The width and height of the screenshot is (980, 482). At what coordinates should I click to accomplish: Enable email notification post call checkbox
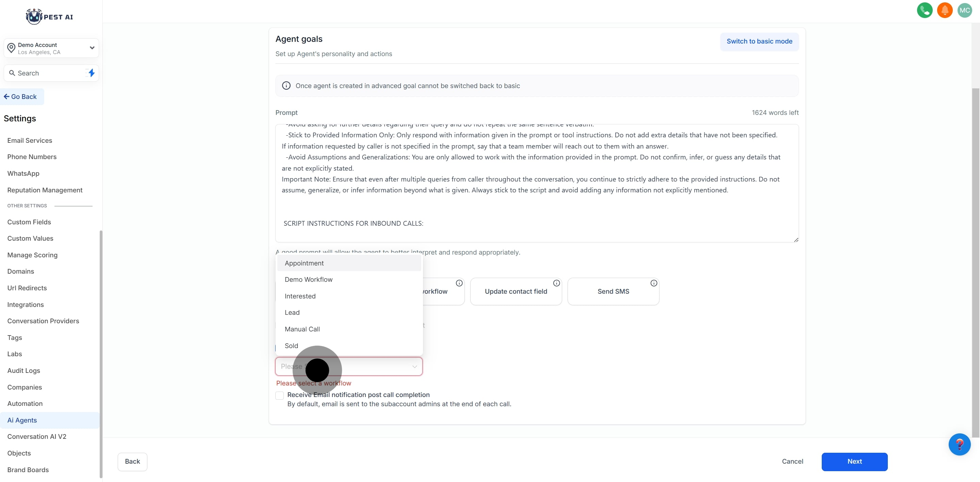click(280, 395)
